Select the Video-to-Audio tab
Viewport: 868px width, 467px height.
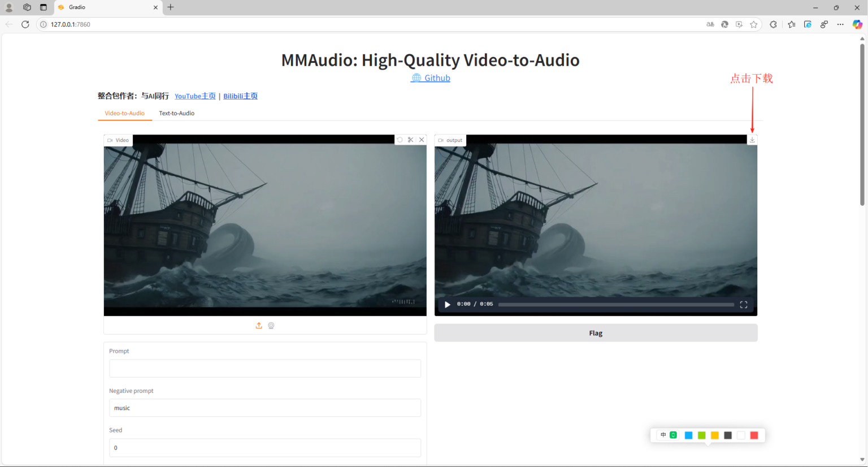pos(124,113)
